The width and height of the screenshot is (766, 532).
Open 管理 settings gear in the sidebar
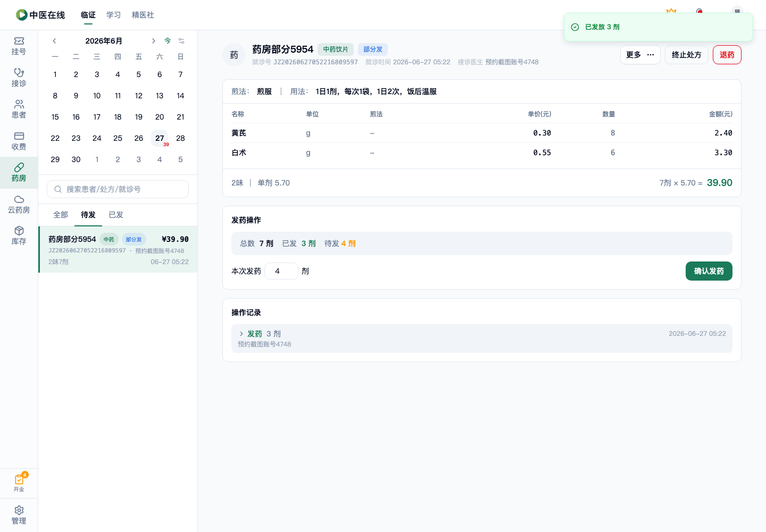(x=19, y=515)
